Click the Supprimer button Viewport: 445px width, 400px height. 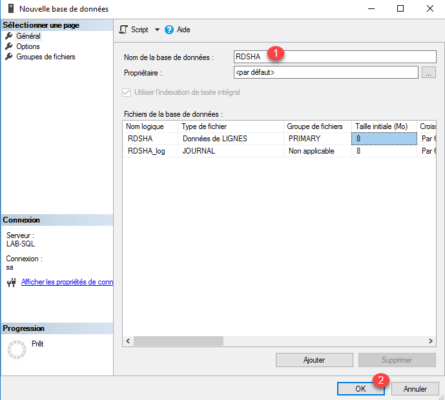coord(397,360)
